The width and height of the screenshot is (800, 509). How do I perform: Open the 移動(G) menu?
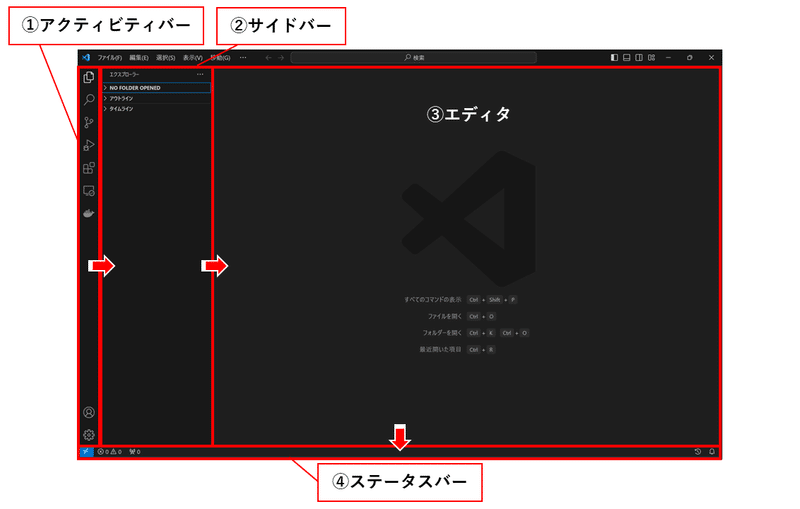220,58
